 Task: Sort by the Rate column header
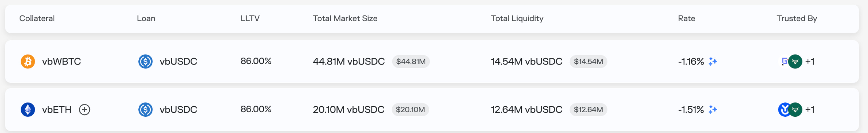(x=686, y=18)
